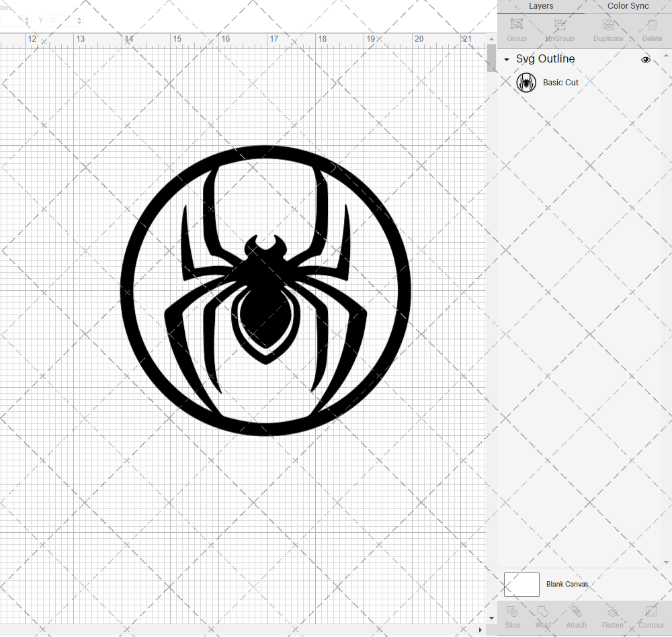
Task: Click the Y position down stepper
Action: pos(79,24)
